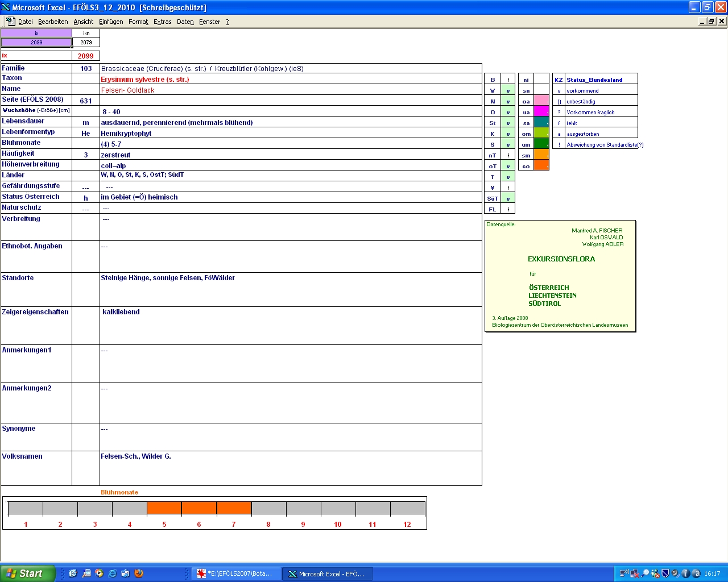Open the ? help menu
Screen dimensions: 728x582
point(227,22)
